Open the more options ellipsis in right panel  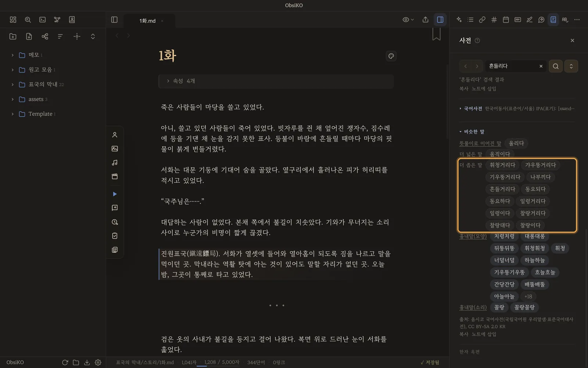[x=577, y=20]
